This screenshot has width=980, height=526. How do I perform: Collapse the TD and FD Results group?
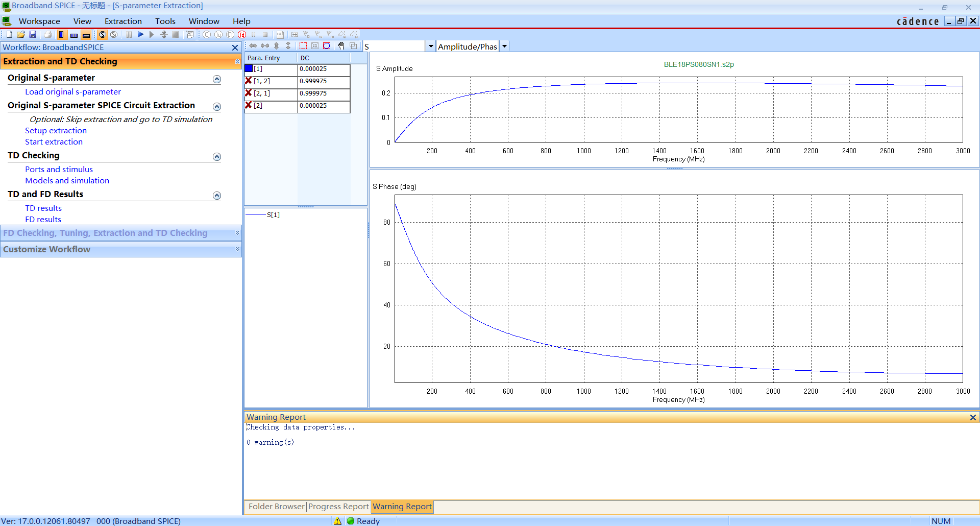(217, 196)
